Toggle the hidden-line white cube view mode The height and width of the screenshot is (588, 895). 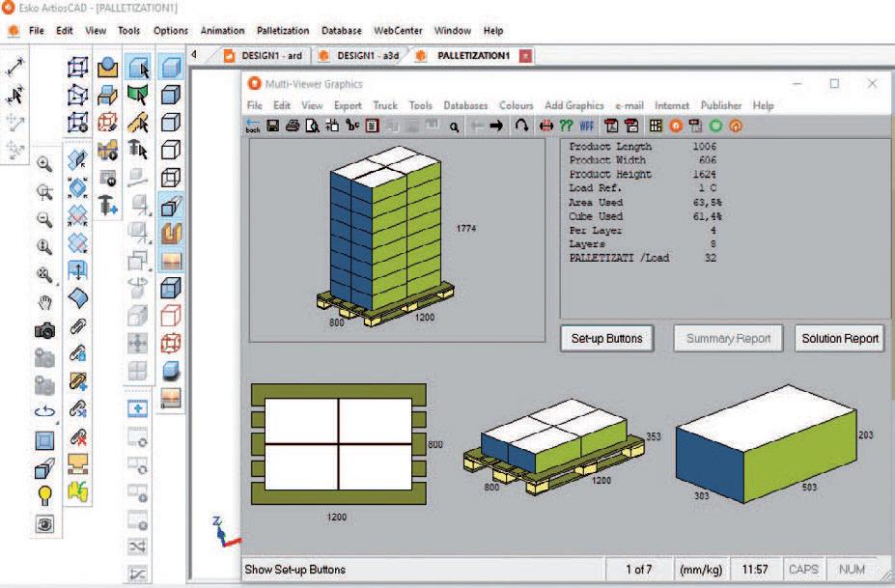(170, 151)
